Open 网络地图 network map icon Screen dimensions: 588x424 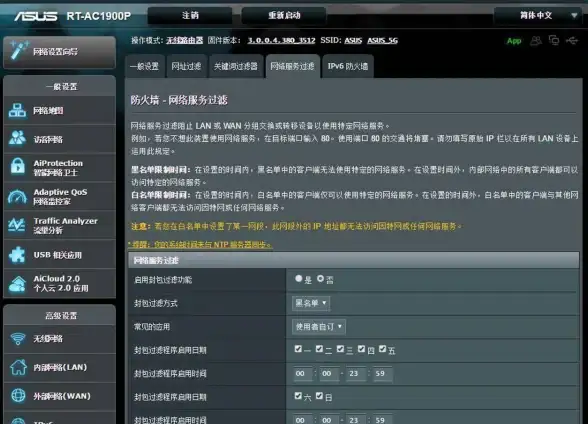pos(17,111)
